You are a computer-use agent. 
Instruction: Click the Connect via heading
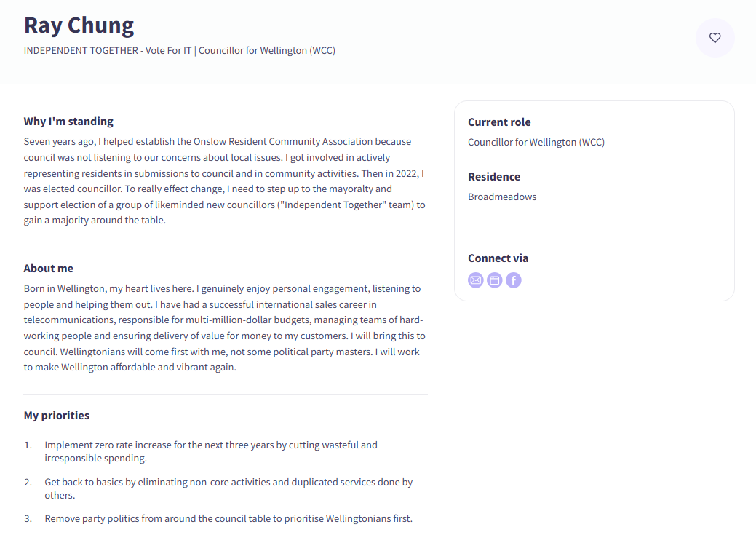[x=498, y=258]
